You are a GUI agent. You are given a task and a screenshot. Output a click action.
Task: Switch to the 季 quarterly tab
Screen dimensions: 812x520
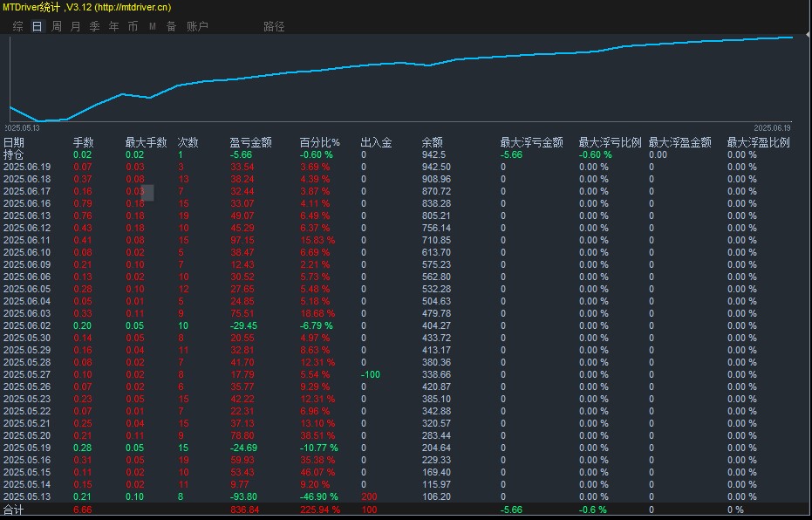point(95,26)
